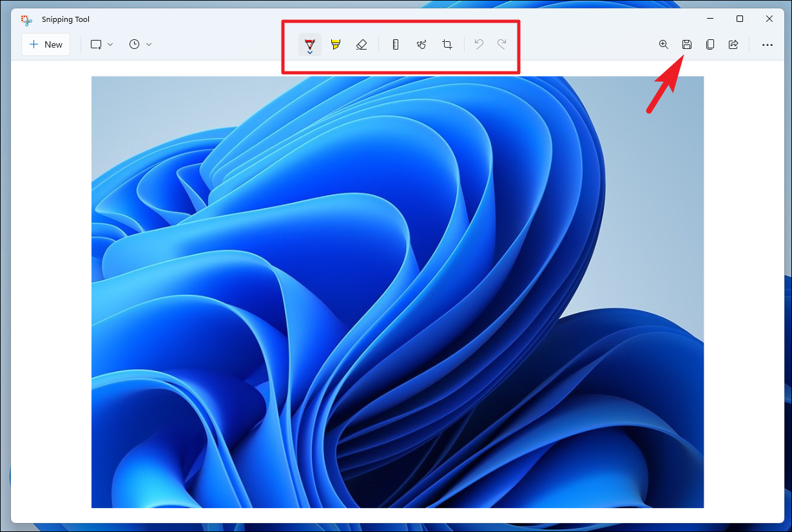Share the snip
The image size is (792, 532).
(x=733, y=44)
